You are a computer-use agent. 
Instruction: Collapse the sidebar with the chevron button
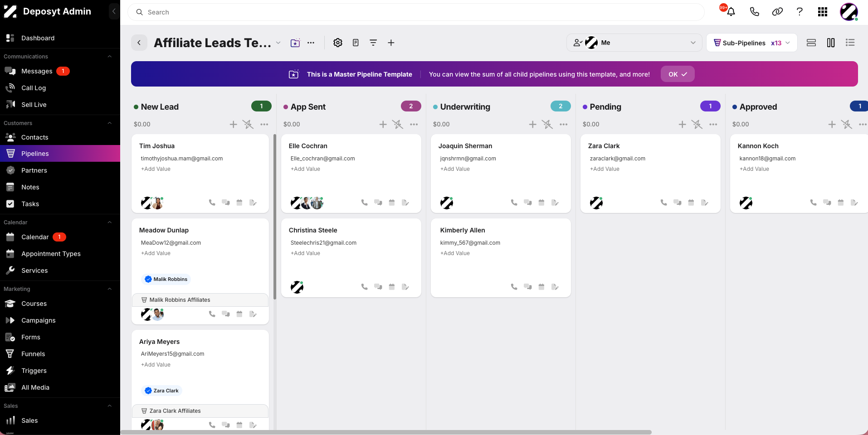point(114,11)
